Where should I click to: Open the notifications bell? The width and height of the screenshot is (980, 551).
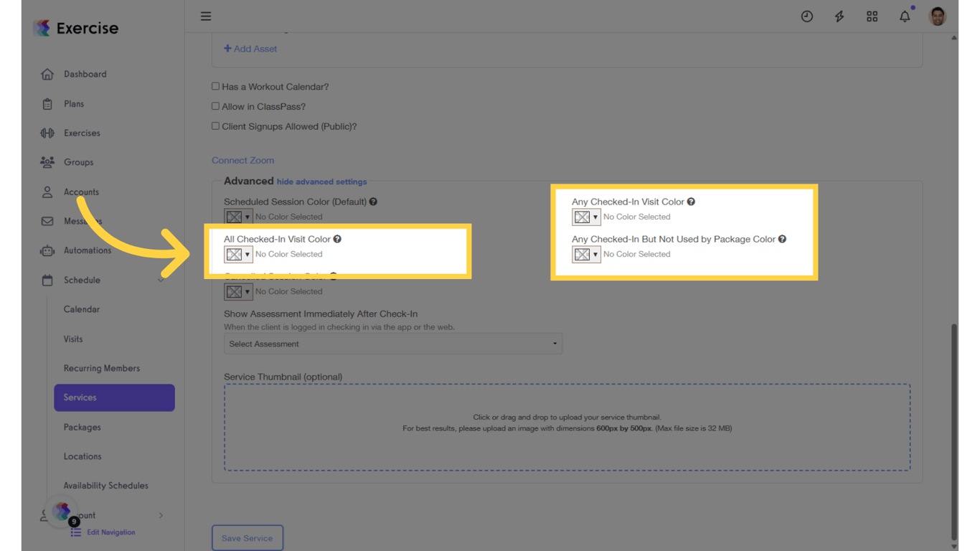coord(905,16)
